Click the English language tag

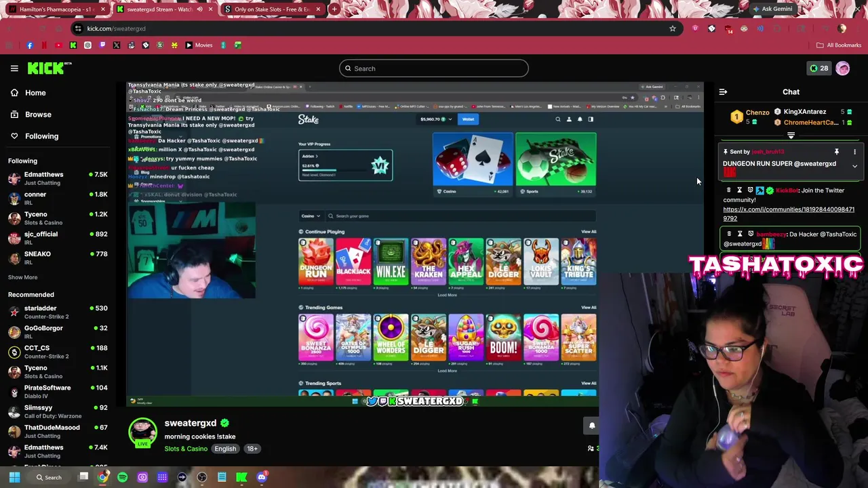(225, 449)
